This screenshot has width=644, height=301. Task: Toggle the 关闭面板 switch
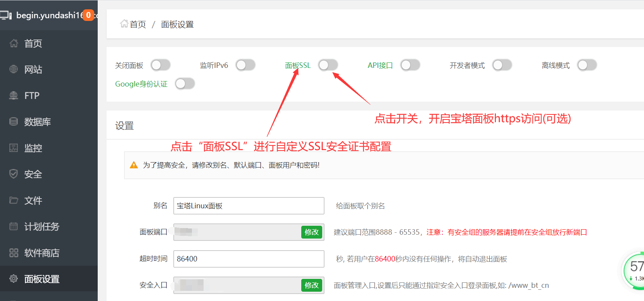(x=161, y=65)
